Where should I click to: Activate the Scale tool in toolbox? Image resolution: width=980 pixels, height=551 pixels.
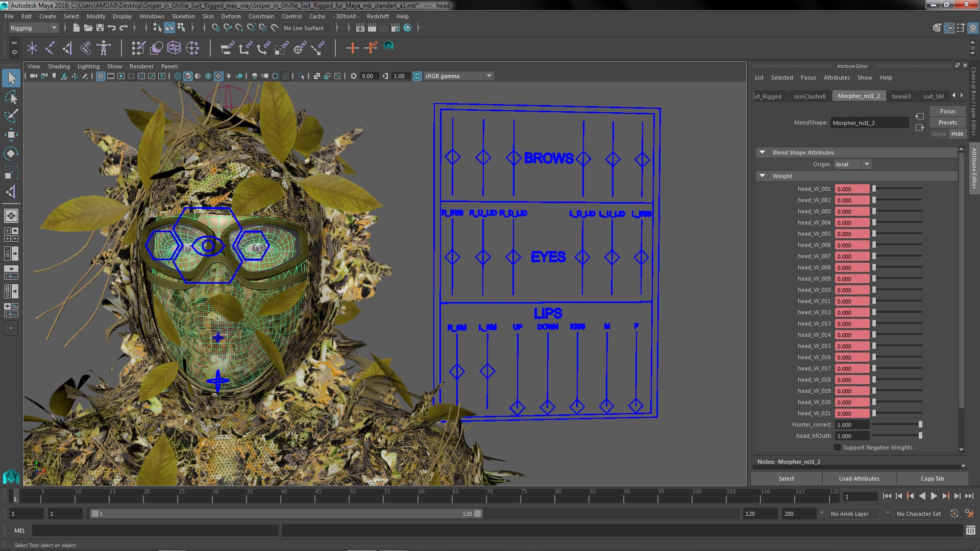[11, 172]
